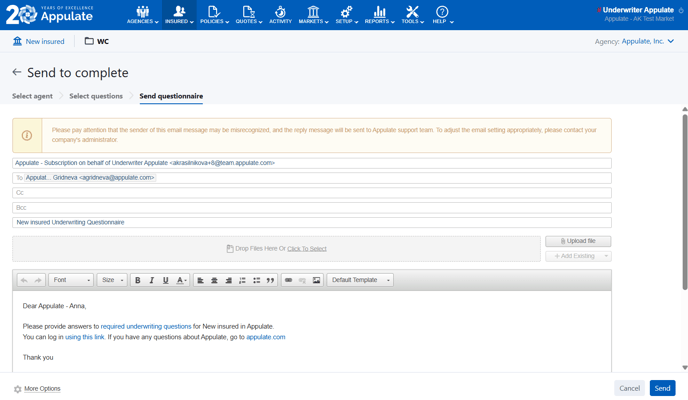Toggle bold formatting
Screen dimensions: 688x400
tap(138, 280)
